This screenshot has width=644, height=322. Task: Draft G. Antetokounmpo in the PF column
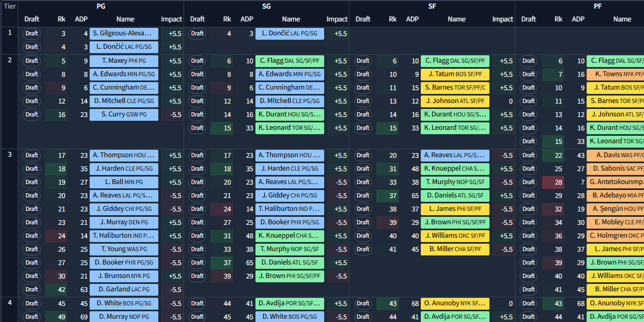[529, 182]
